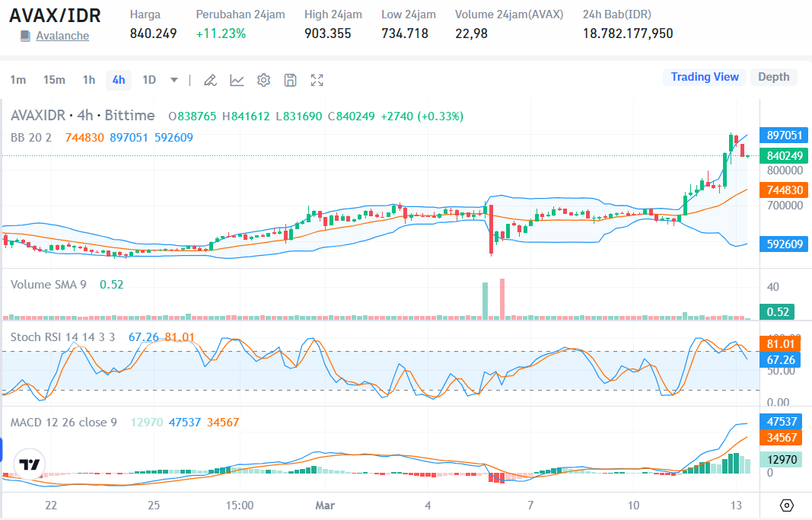Click the Mar date label on time axis

(325, 506)
